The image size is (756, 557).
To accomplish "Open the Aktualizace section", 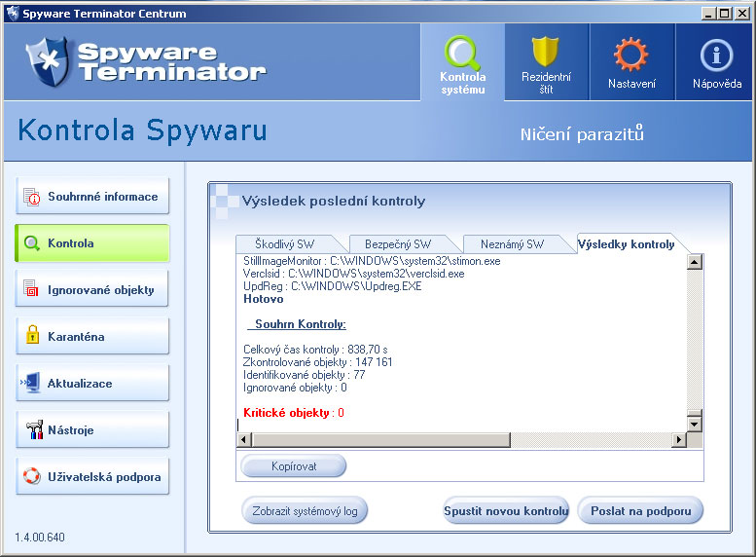I will 92,383.
